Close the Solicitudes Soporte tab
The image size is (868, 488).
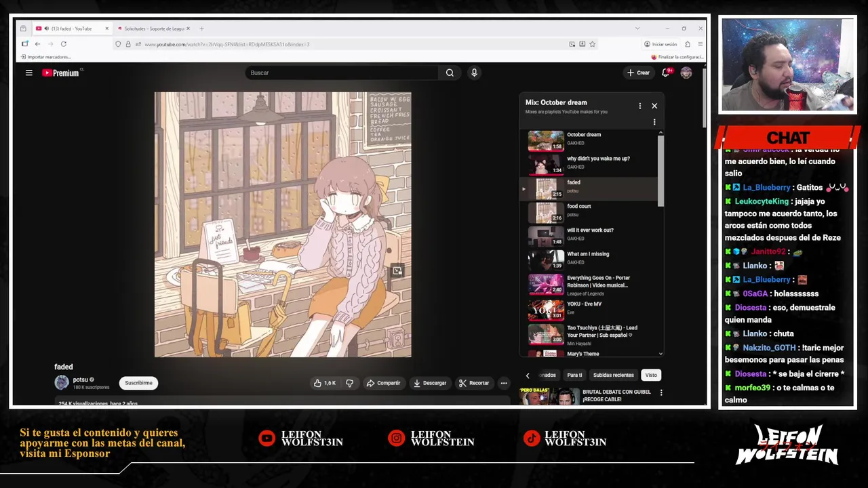(188, 28)
